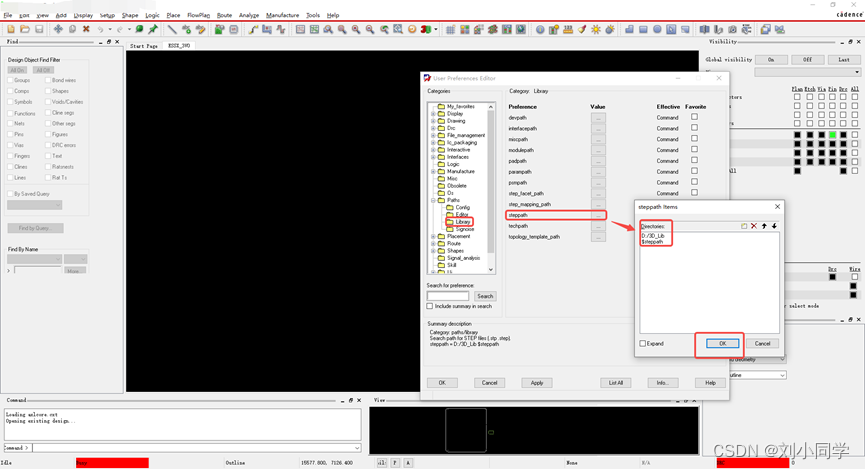This screenshot has height=469, width=865.
Task: Move directory down in steppath Items
Action: (774, 226)
